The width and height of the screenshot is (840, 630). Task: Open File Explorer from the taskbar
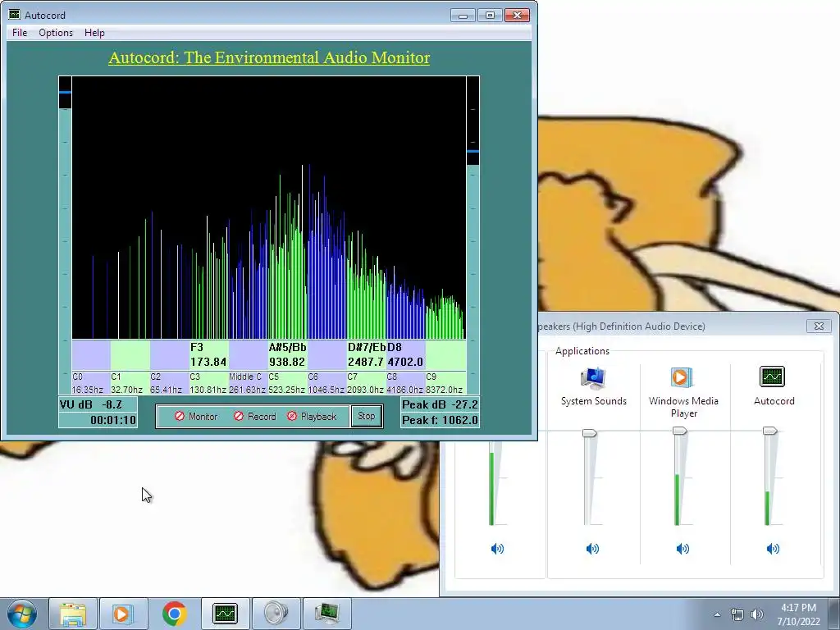73,614
